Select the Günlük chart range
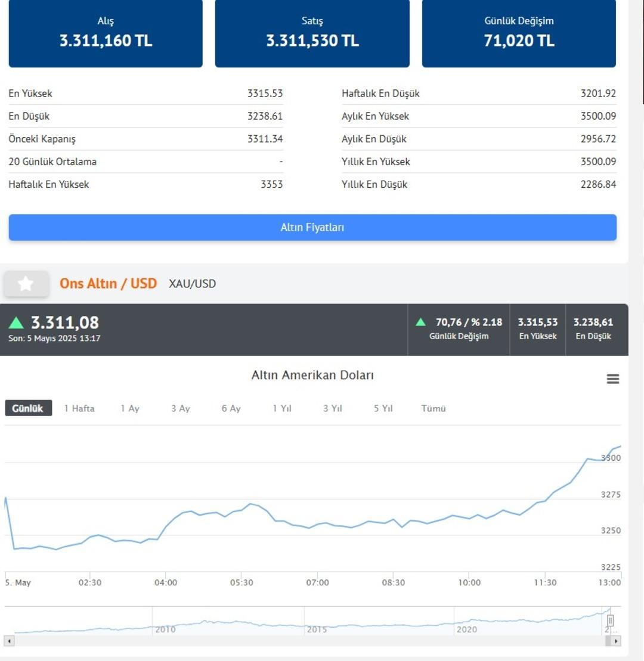Screen dimensions: 644x661 (28, 408)
